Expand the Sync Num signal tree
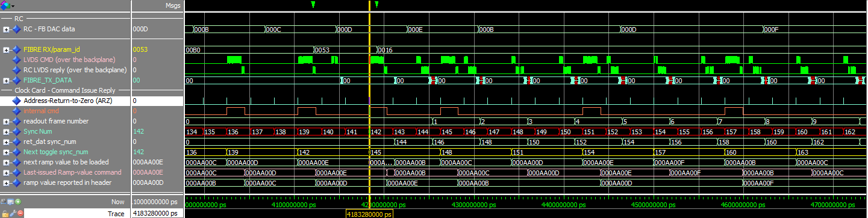 pos(6,131)
